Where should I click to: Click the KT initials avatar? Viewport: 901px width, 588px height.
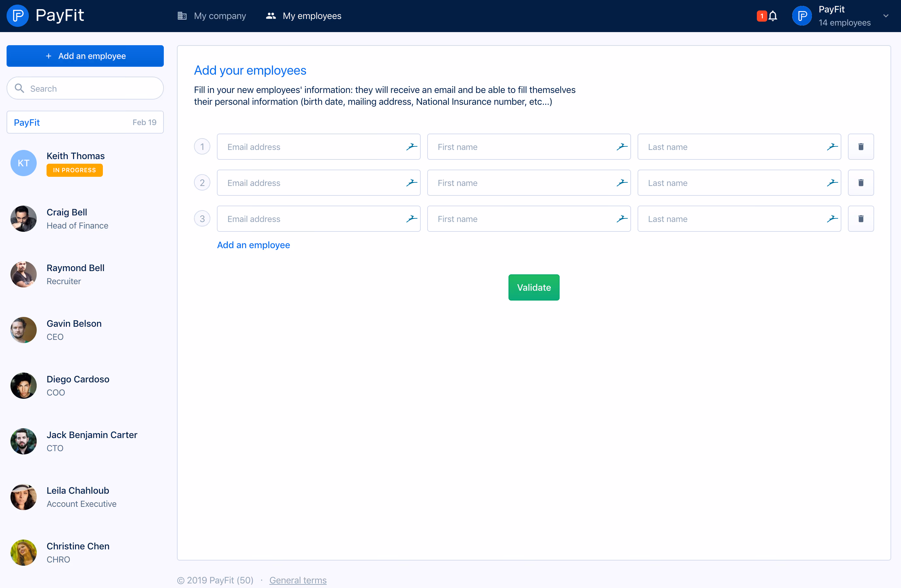pos(24,163)
